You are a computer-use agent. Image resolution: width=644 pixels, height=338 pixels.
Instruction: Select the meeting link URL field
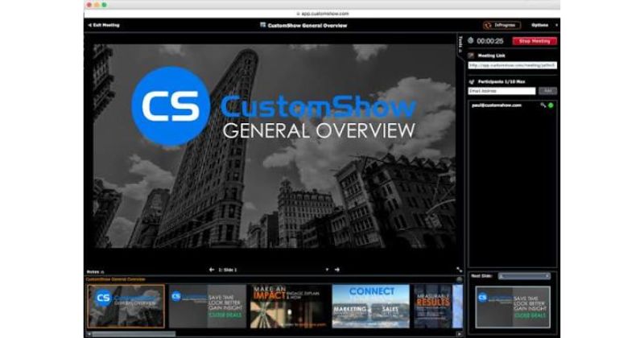512,65
